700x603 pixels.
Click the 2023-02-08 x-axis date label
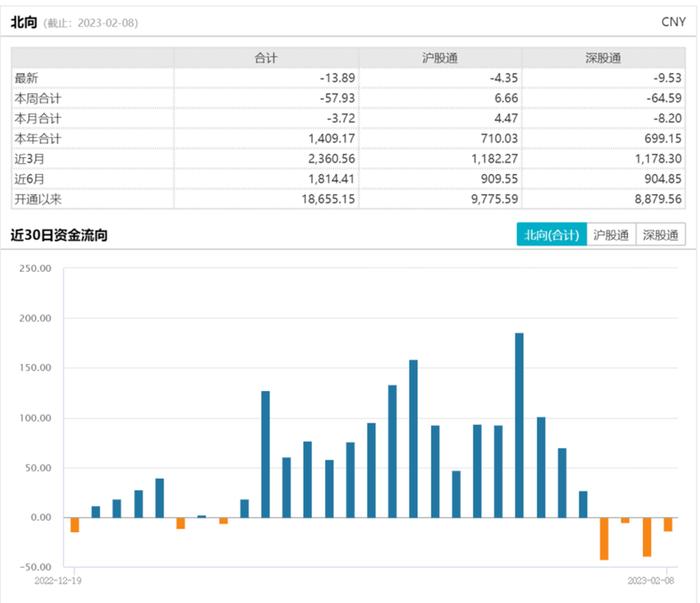(x=651, y=580)
